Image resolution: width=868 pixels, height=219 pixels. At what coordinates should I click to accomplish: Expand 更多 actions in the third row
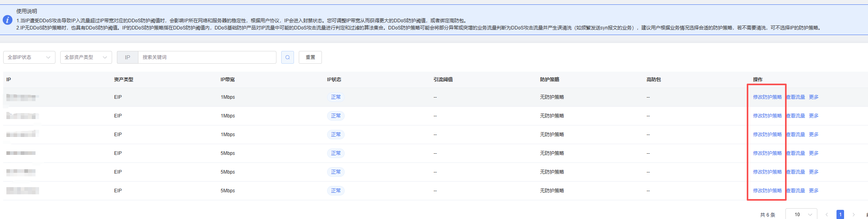click(x=813, y=135)
